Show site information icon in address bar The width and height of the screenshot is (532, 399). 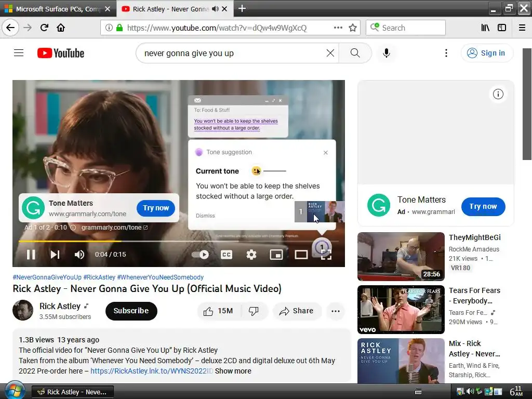click(109, 28)
